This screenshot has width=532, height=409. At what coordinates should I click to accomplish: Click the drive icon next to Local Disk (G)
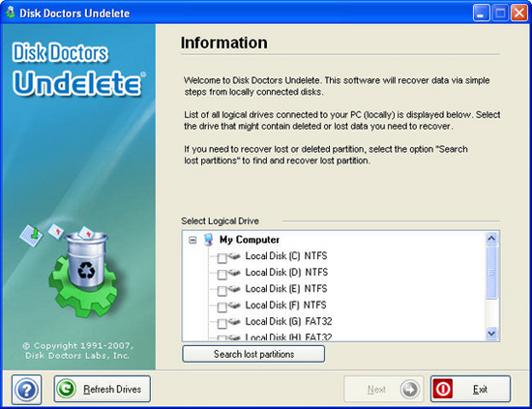(x=234, y=322)
